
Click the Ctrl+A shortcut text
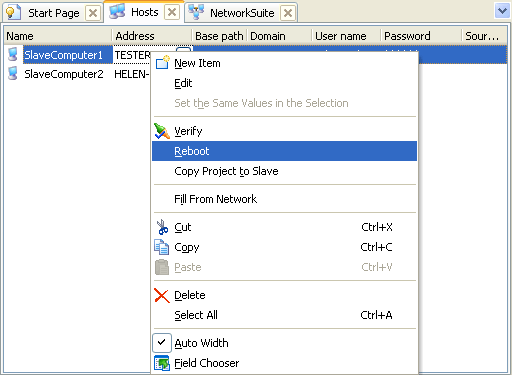(x=376, y=315)
